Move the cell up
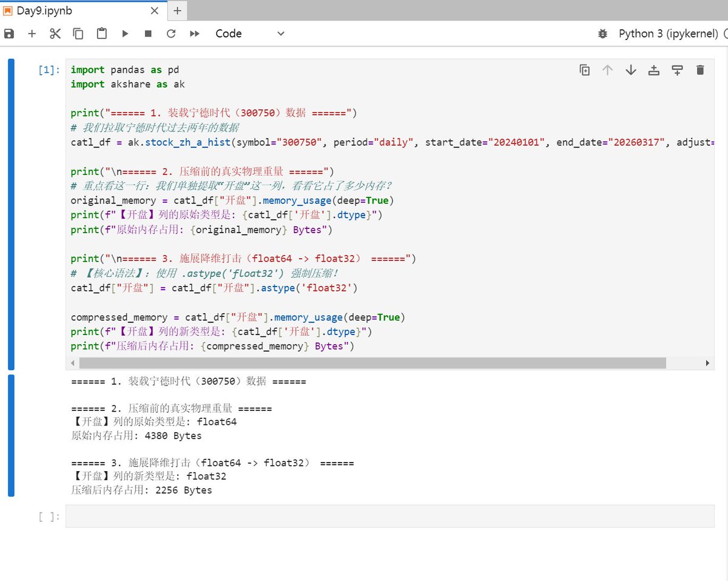Image resolution: width=728 pixels, height=581 pixels. coord(608,70)
